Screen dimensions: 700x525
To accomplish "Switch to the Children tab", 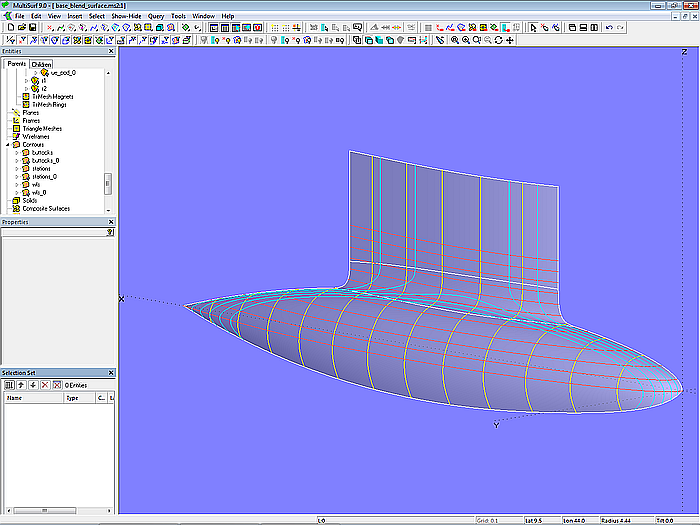I will (41, 64).
